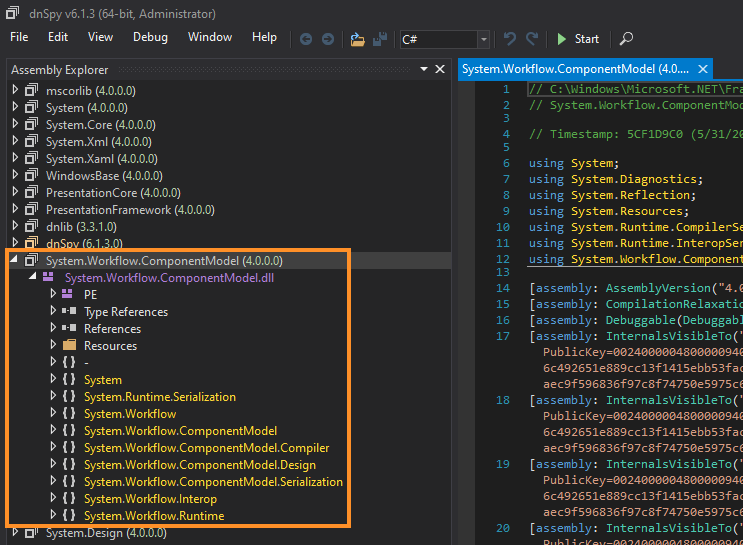Image resolution: width=743 pixels, height=545 pixels.
Task: Select the System.Runtime.Serialization namespace
Action: pos(160,397)
